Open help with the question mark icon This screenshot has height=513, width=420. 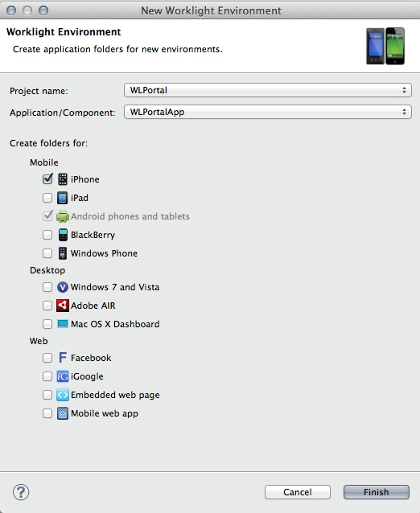click(21, 492)
